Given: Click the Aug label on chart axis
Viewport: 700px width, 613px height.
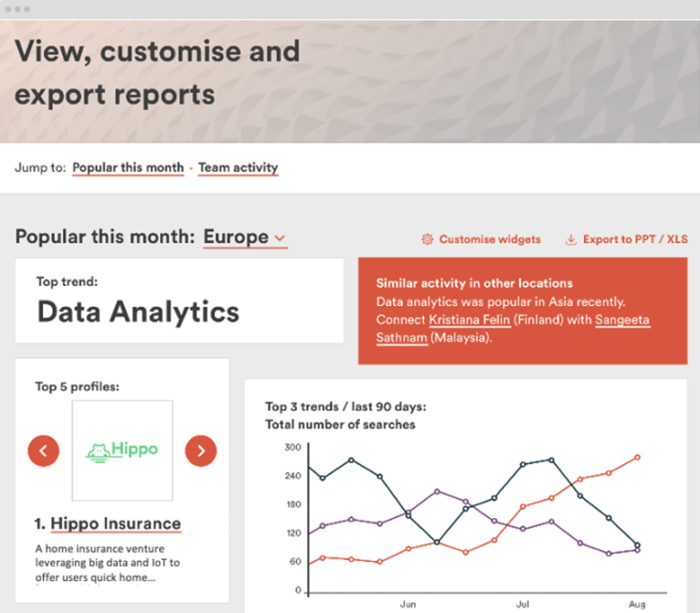Looking at the screenshot, I should 637,605.
